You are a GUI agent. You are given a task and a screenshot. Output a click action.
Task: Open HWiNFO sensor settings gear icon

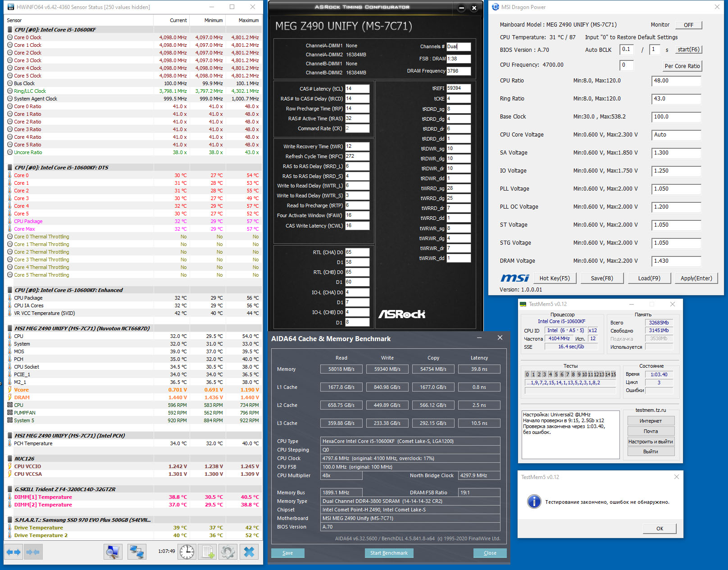coord(228,552)
